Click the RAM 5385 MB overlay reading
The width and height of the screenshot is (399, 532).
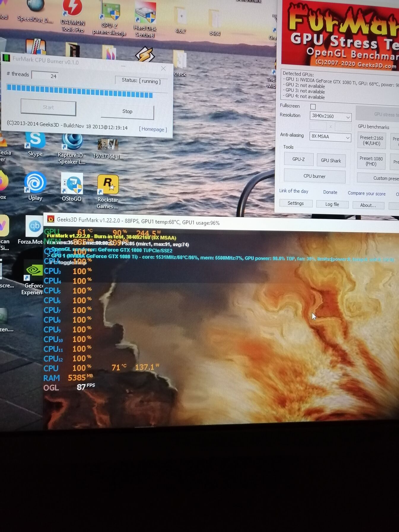coord(68,377)
